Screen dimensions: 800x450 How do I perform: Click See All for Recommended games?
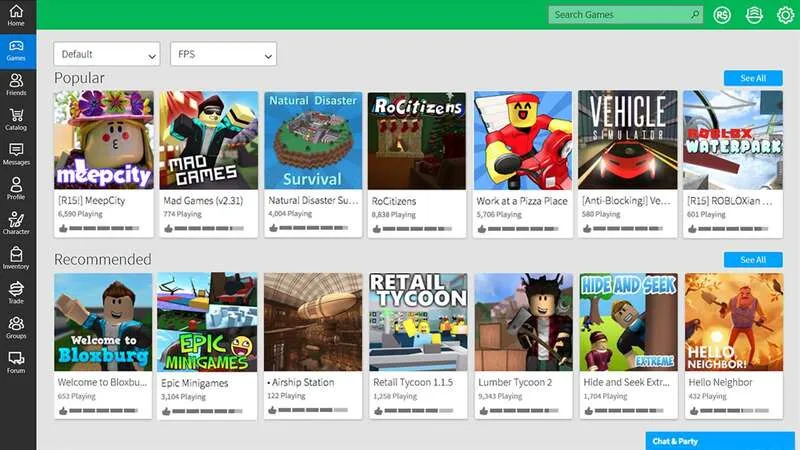[753, 260]
